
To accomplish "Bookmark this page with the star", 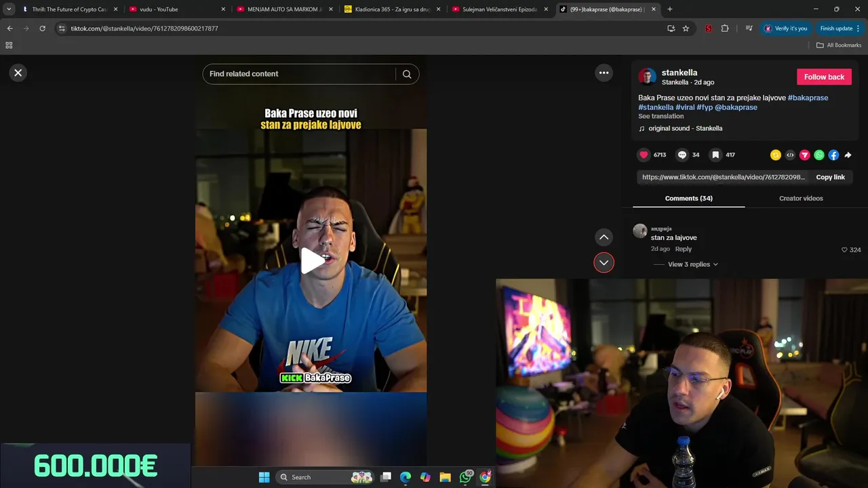I will [x=686, y=28].
